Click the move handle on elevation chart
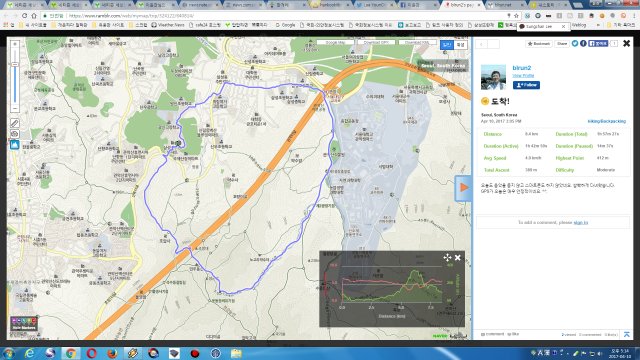Viewport: 640px width, 360px height. [447, 258]
